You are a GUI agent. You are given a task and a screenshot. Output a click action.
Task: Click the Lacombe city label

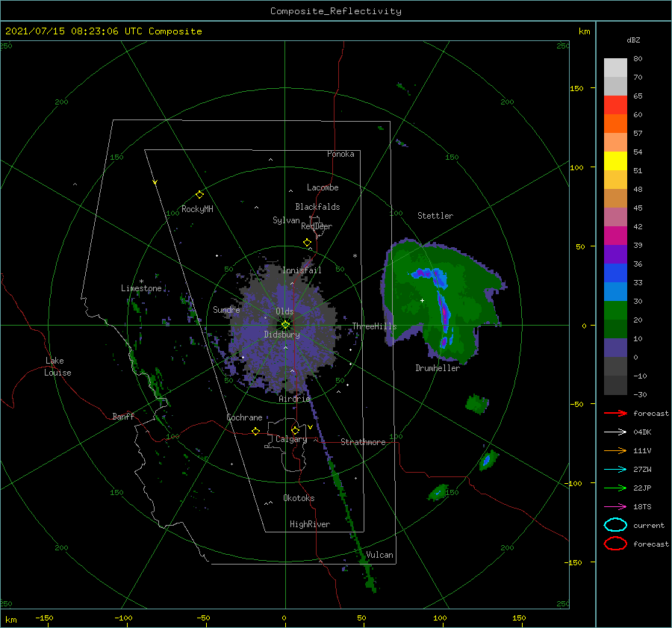pos(323,187)
